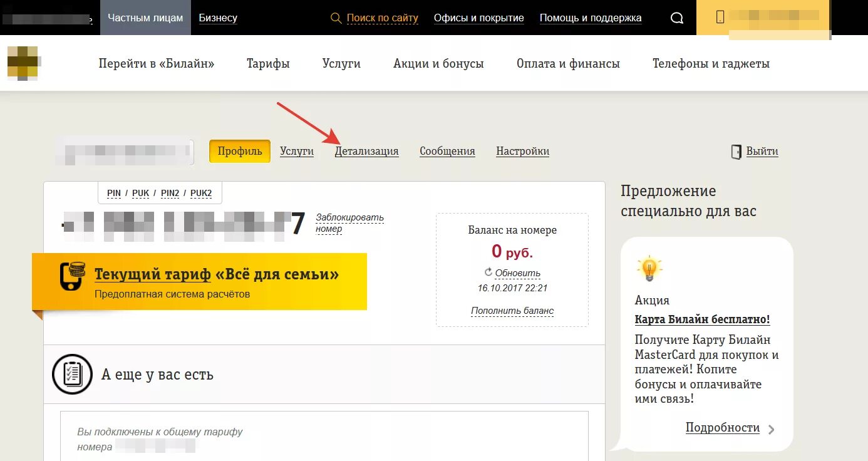Click the Выйти logout link
The image size is (868, 461).
tap(762, 152)
